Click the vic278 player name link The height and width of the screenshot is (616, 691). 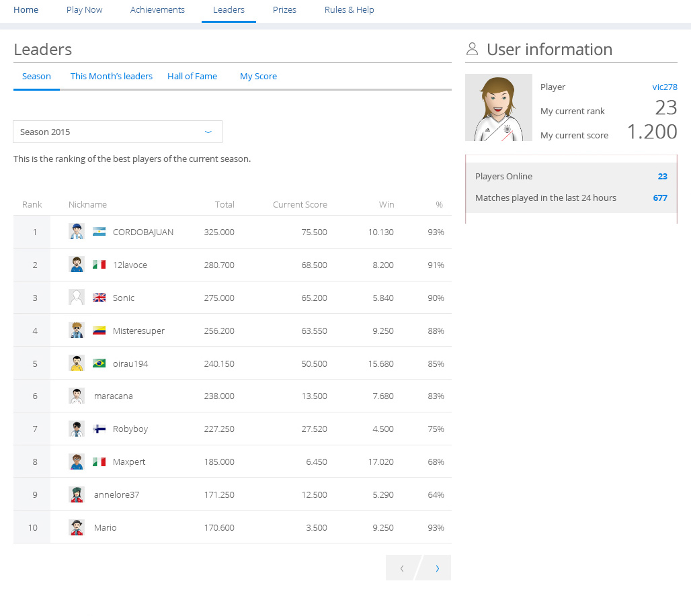coord(664,87)
